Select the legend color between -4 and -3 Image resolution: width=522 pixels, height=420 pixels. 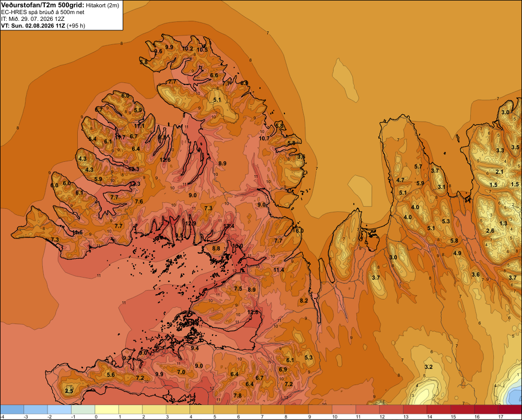[x=12, y=410]
